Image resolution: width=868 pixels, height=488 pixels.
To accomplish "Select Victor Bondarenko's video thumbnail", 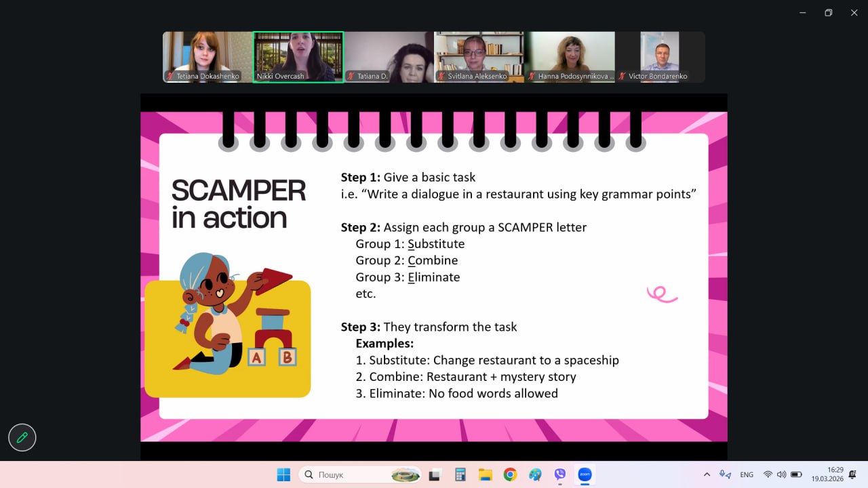I will [660, 57].
